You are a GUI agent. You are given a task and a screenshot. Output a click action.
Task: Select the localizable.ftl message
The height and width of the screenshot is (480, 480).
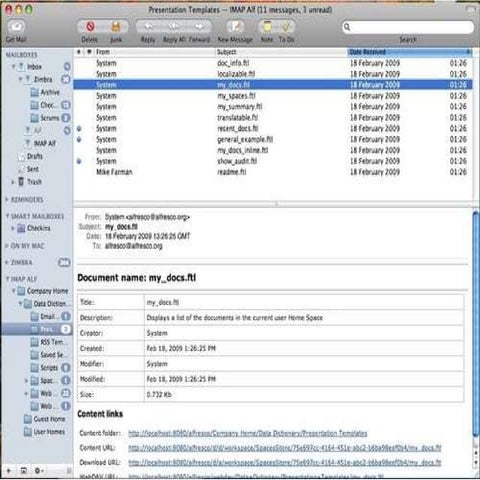[x=273, y=74]
